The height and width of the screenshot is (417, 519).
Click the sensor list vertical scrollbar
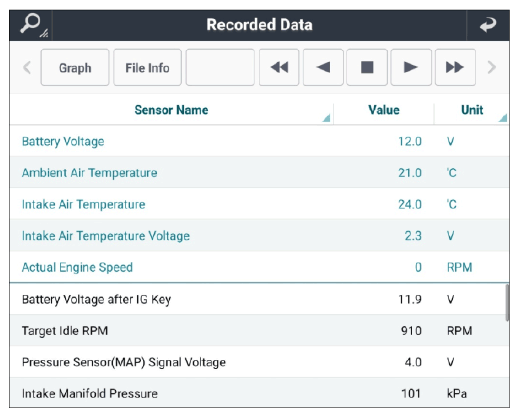pyautogui.click(x=507, y=303)
